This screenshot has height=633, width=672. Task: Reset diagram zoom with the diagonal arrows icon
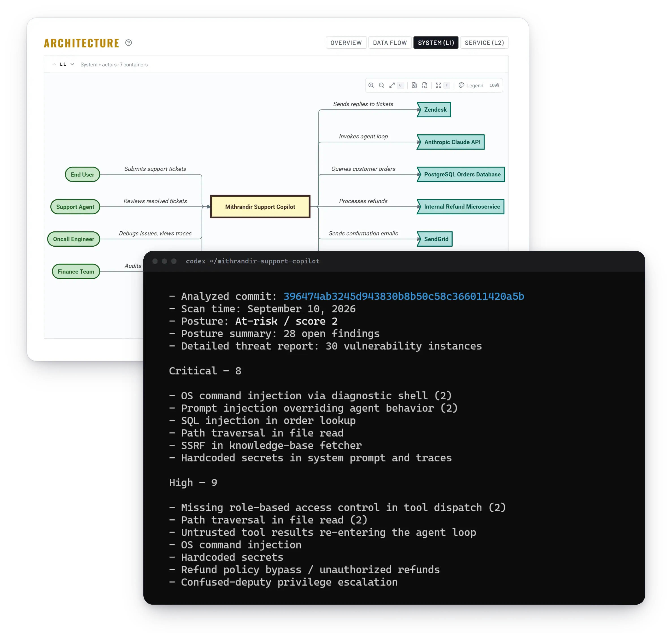tap(392, 85)
